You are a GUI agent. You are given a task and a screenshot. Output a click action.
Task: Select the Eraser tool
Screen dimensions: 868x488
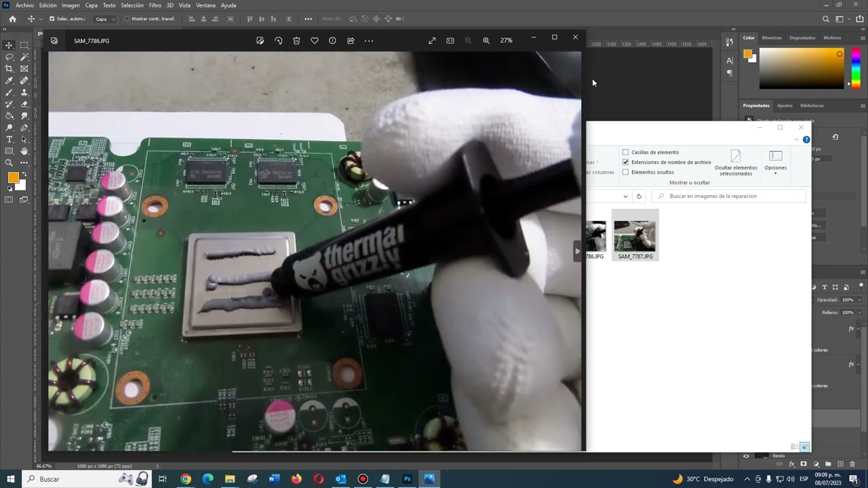tap(24, 104)
